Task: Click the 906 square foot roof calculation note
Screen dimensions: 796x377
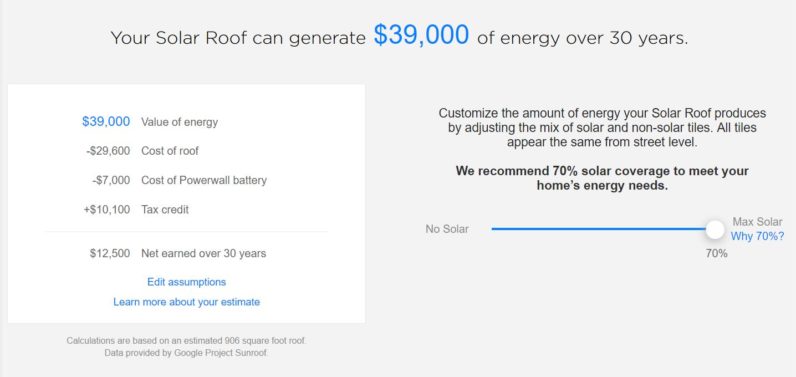Action: (x=186, y=340)
